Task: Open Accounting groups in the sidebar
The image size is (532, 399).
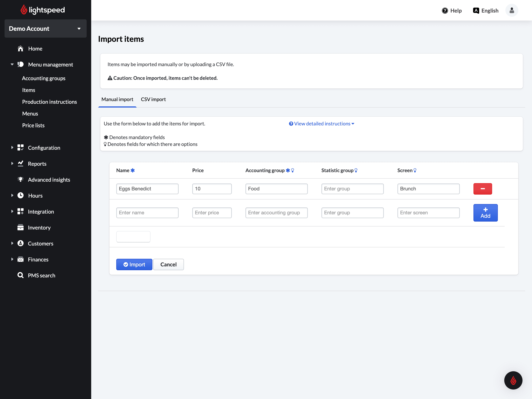Action: click(44, 78)
